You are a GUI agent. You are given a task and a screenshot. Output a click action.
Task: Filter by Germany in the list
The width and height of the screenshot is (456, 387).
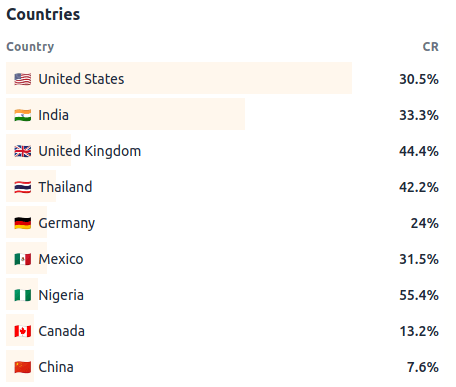click(x=67, y=223)
